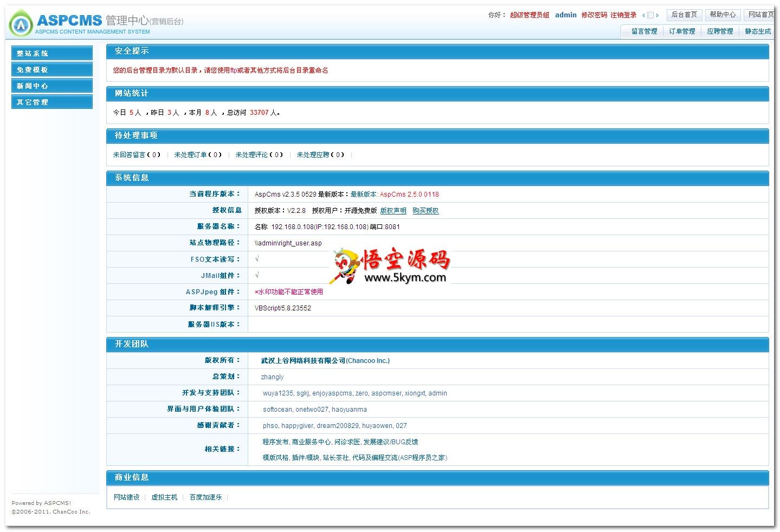Open the 应聘管理 tab

720,31
